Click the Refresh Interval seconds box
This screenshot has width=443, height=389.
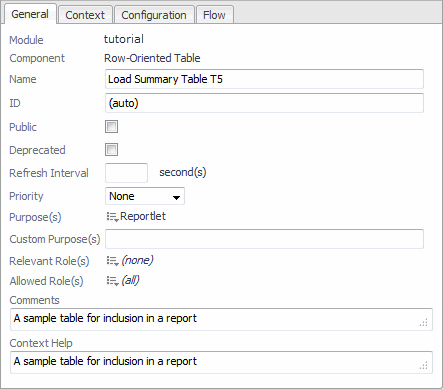point(126,173)
